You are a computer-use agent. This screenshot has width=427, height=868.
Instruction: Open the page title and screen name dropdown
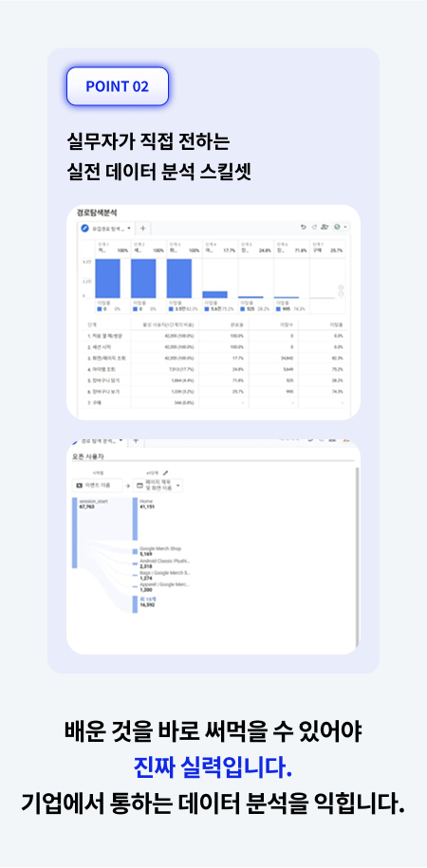click(x=159, y=486)
